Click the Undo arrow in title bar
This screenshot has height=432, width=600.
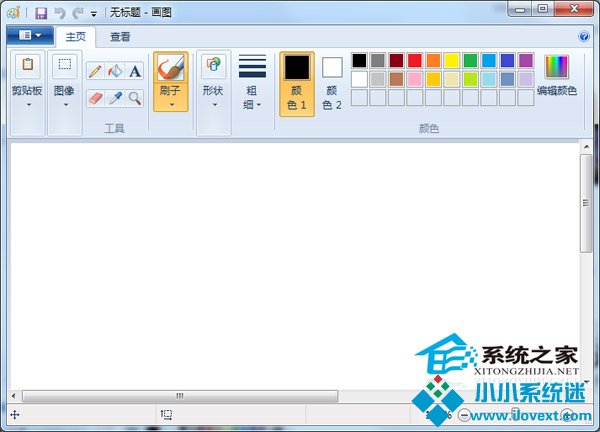pos(60,13)
